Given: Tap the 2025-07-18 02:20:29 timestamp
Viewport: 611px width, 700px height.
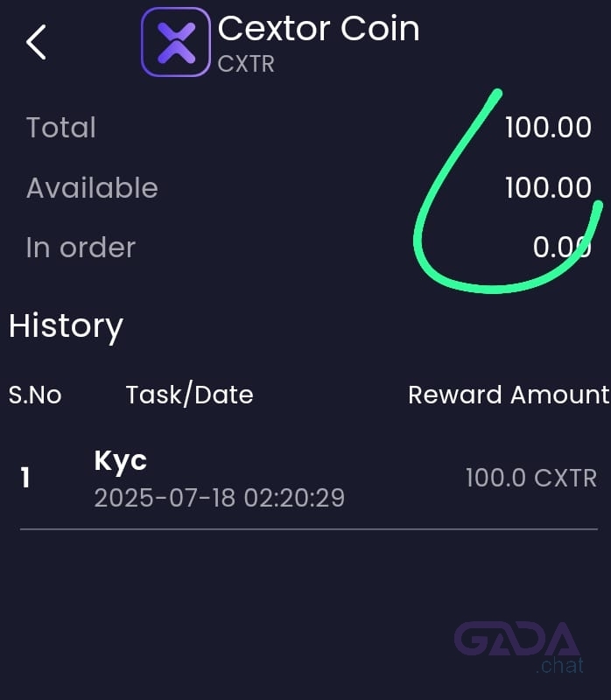Looking at the screenshot, I should [220, 498].
